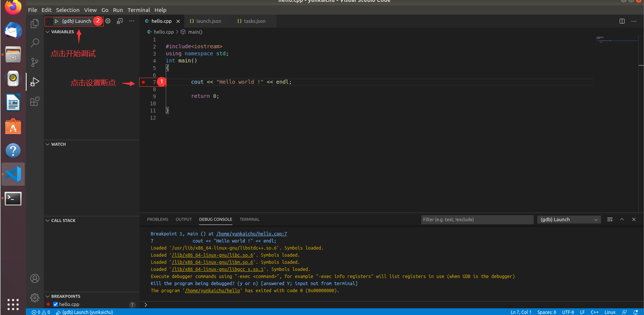Screen dimensions: 644x315
Task: Maximize the bottom panel size
Action: tap(622, 219)
